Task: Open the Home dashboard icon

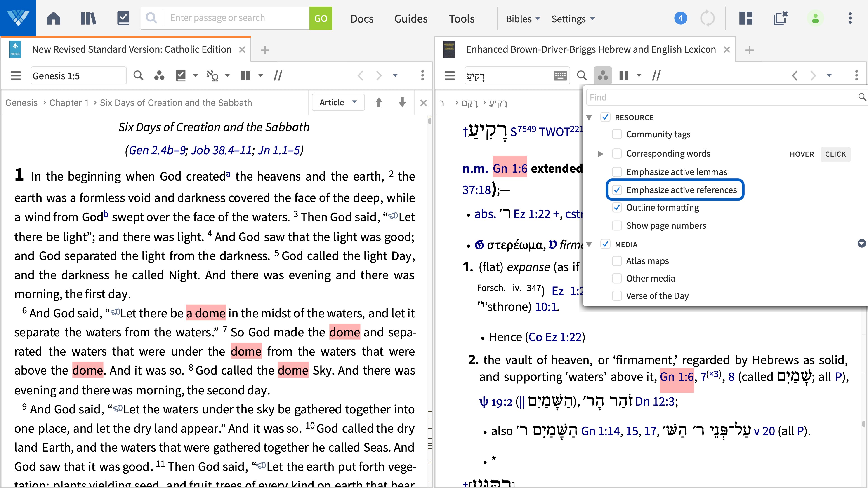Action: tap(54, 18)
